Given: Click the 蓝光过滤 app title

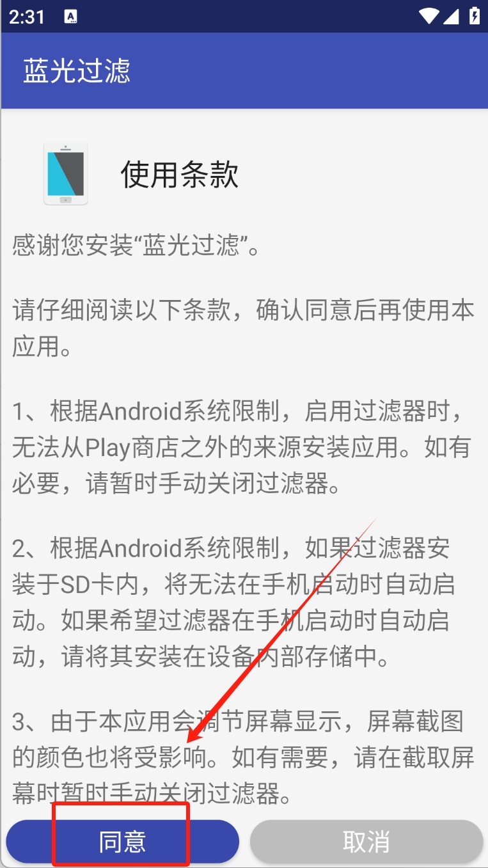Looking at the screenshot, I should [x=77, y=70].
